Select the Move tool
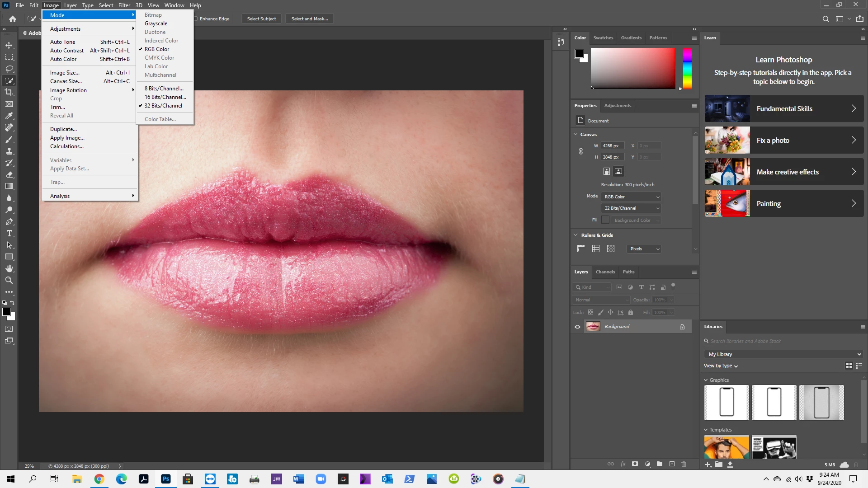The height and width of the screenshot is (488, 868). point(9,45)
